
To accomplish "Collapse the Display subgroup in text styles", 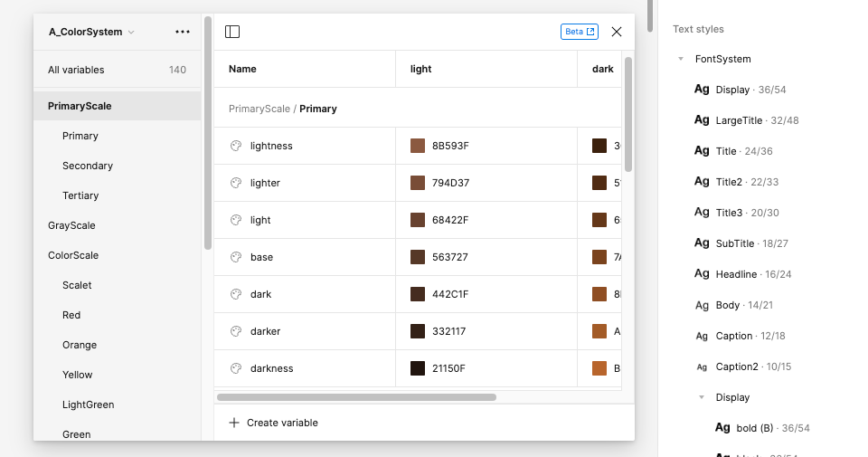I will pos(701,397).
